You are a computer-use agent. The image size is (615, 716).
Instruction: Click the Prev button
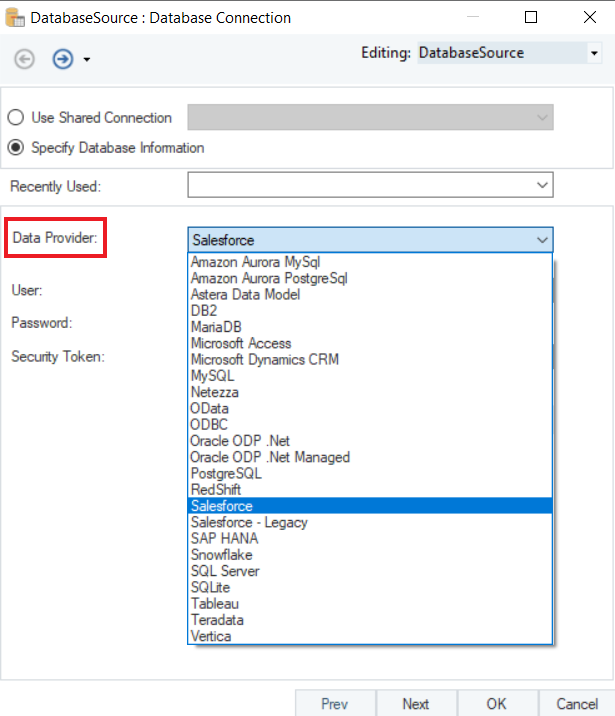tap(335, 704)
